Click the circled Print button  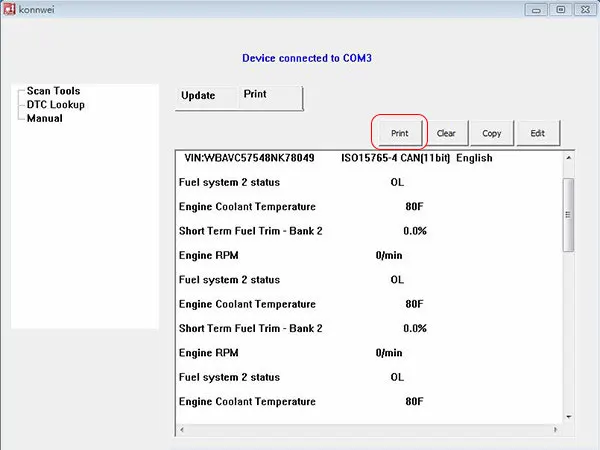pos(399,133)
